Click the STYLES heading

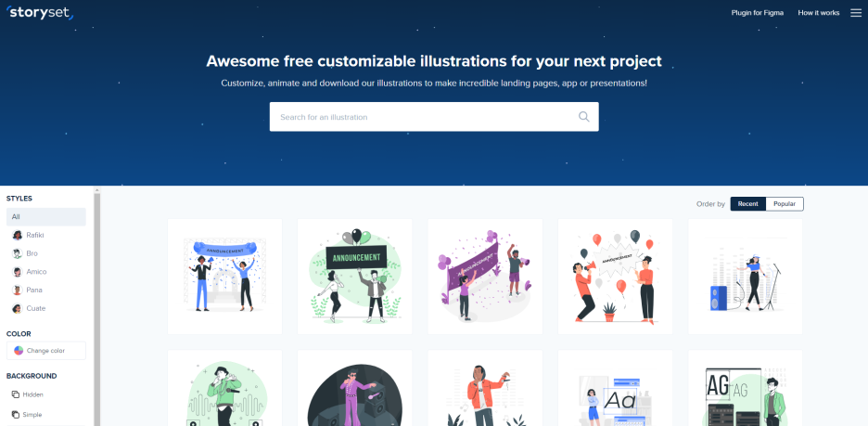click(x=19, y=199)
